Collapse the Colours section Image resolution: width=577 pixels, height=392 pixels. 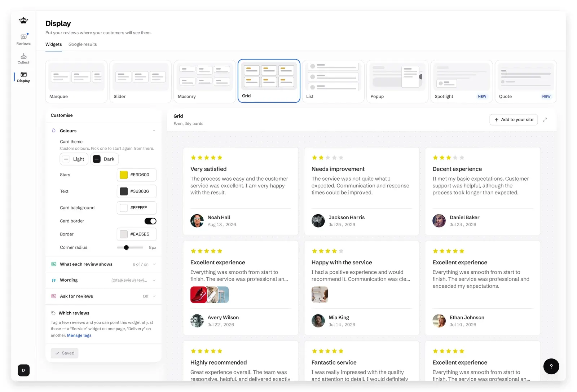(x=154, y=131)
